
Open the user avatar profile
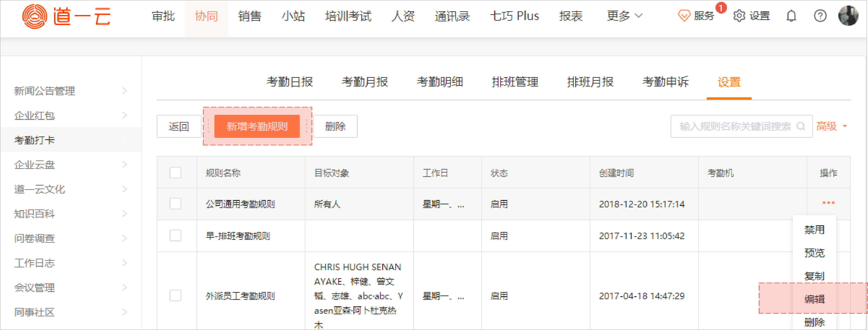[x=848, y=15]
